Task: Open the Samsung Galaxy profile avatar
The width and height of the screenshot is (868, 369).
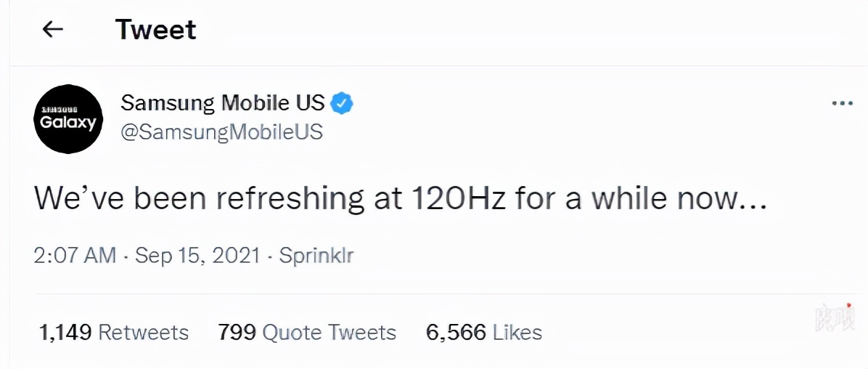Action: pyautogui.click(x=69, y=118)
